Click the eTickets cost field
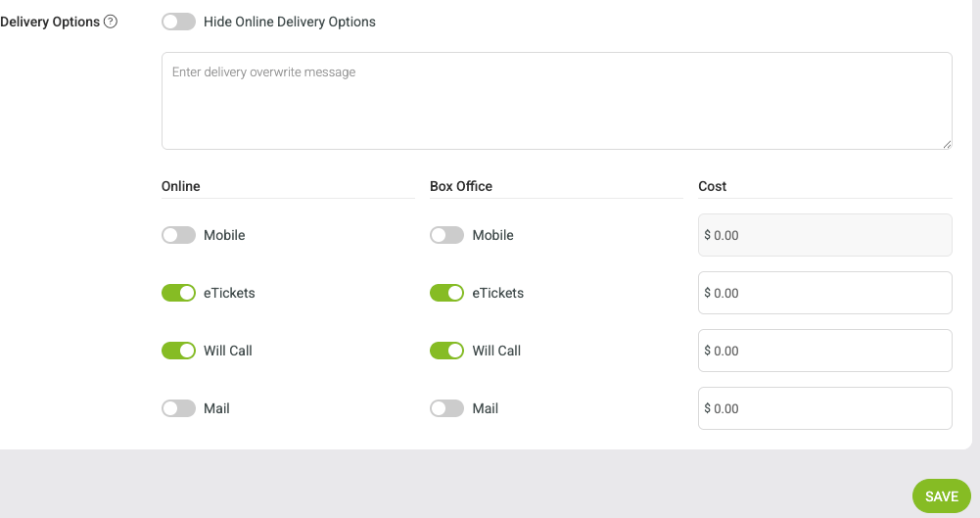980x518 pixels. (x=825, y=293)
